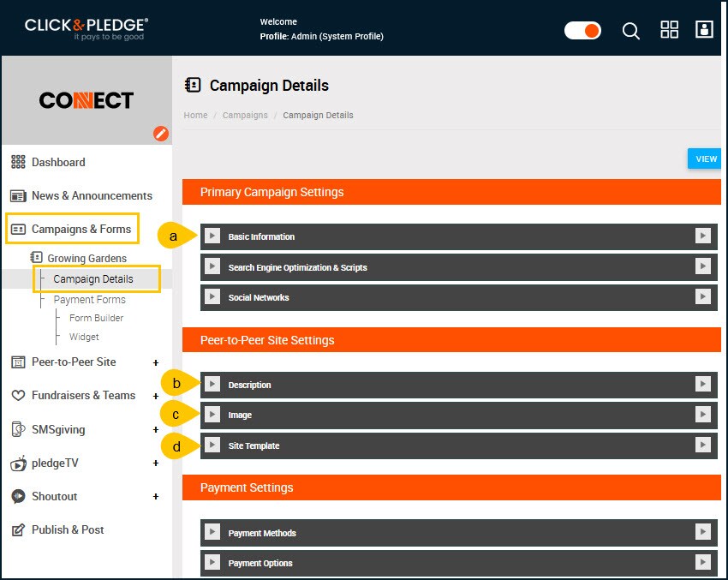Click the Growing Gardens campaign icon
This screenshot has height=580, width=728.
point(36,257)
